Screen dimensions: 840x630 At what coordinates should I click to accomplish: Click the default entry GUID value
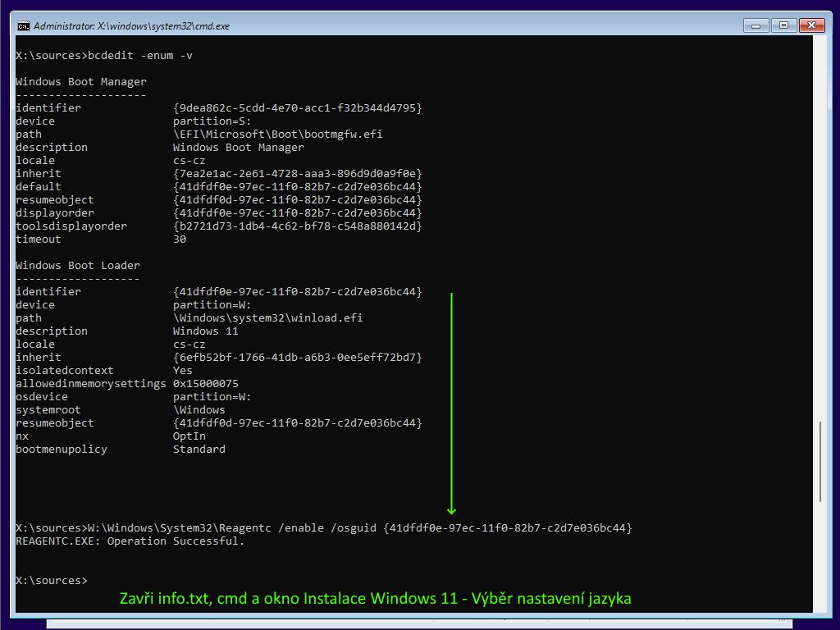tap(297, 187)
